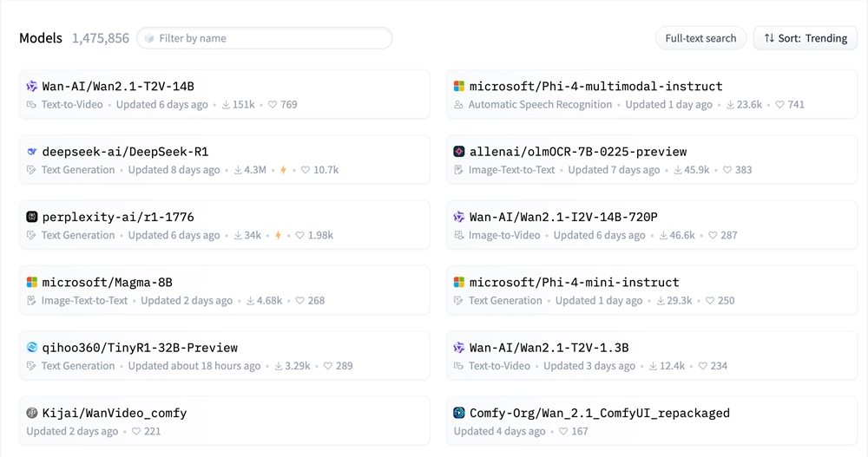Click 'Image-to-Video' label
The width and height of the screenshot is (868, 457).
pyautogui.click(x=504, y=235)
